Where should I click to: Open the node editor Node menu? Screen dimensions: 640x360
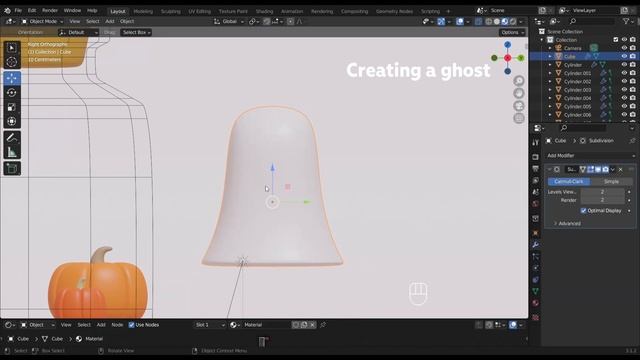pyautogui.click(x=117, y=325)
